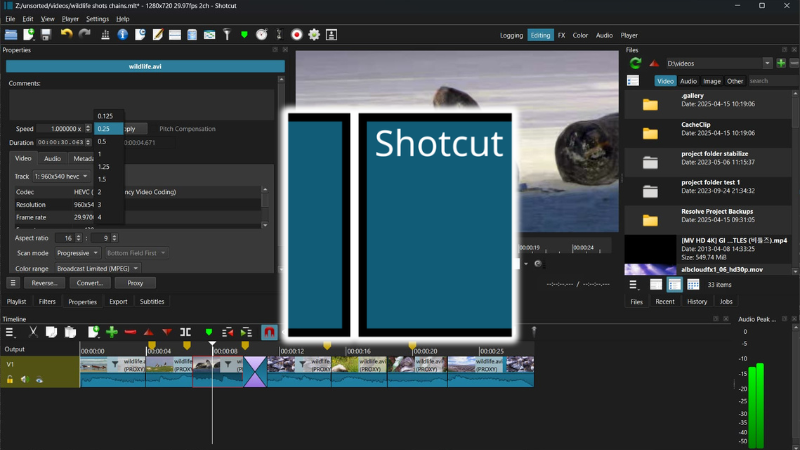Click the Proxy button

coord(135,283)
